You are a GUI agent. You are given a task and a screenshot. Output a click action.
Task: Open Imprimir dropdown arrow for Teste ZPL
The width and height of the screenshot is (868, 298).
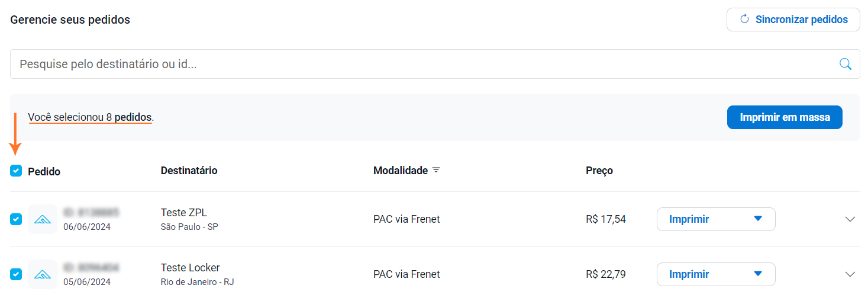pos(758,219)
